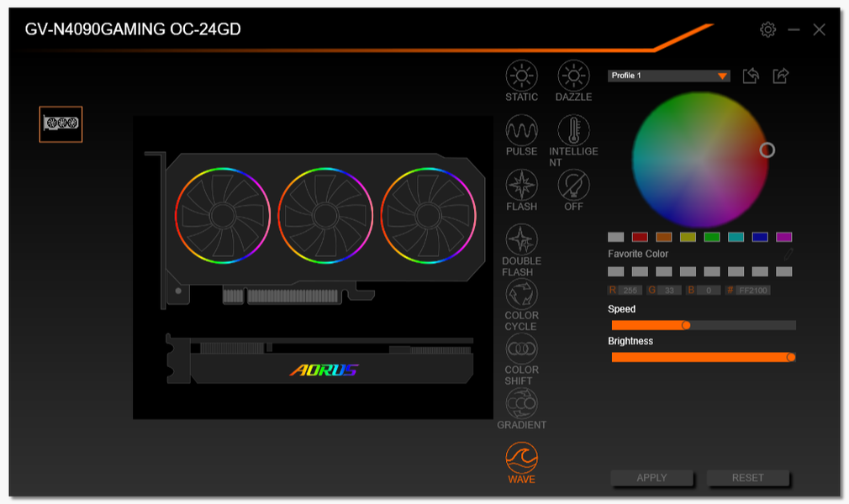Viewport: 849px width, 504px height.
Task: Pick the GRADIENT lighting effect
Action: 521,409
